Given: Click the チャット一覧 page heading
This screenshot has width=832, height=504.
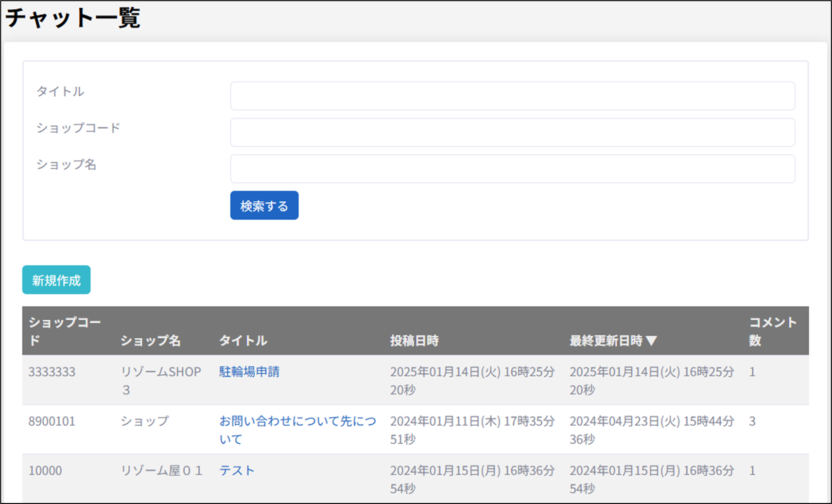Looking at the screenshot, I should pyautogui.click(x=73, y=18).
